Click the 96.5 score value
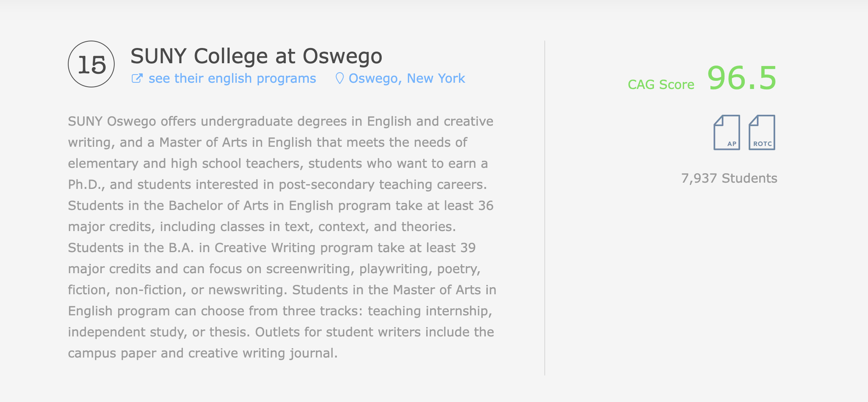The image size is (868, 402). pos(742,78)
